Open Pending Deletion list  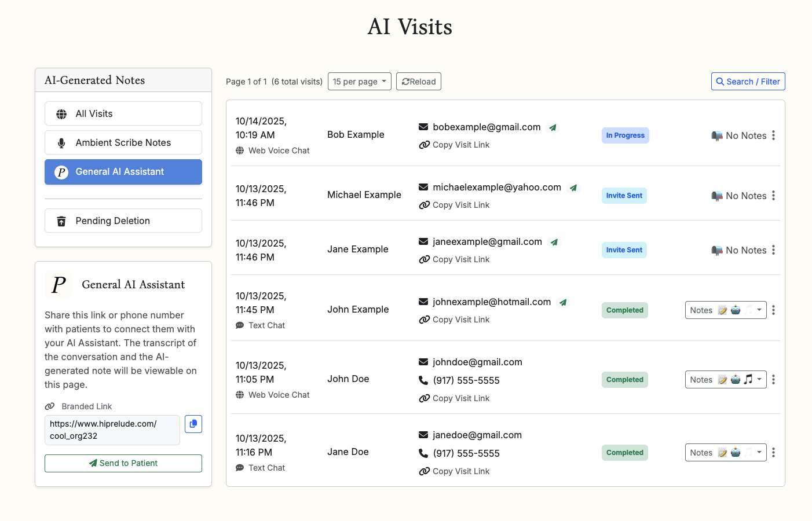pos(123,221)
